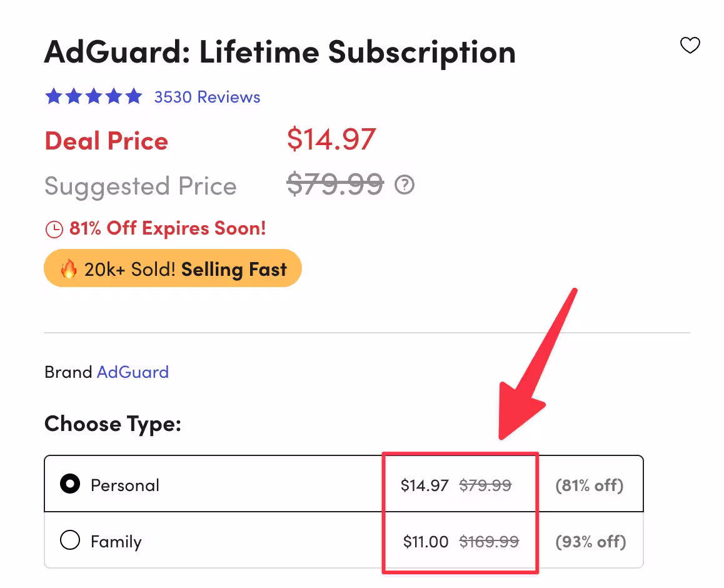This screenshot has width=724, height=588.
Task: Select the Personal plan radio button
Action: point(70,484)
